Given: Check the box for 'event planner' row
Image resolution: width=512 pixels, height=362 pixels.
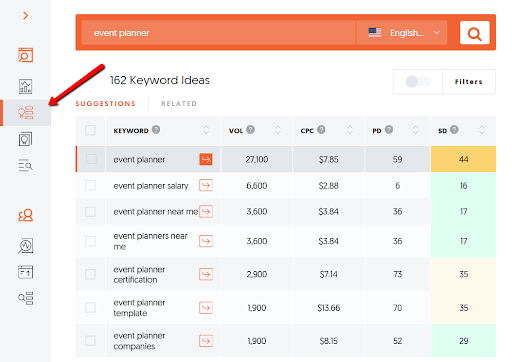Looking at the screenshot, I should click(x=90, y=159).
